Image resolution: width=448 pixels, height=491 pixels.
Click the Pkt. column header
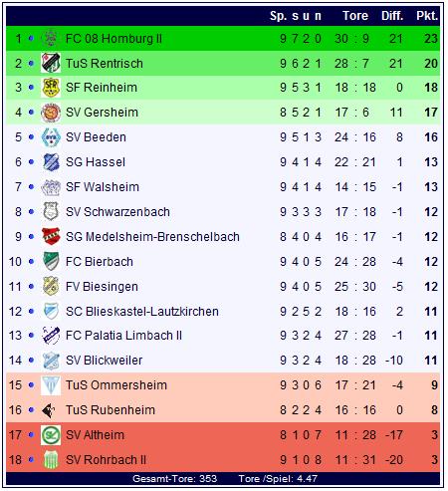coord(427,16)
